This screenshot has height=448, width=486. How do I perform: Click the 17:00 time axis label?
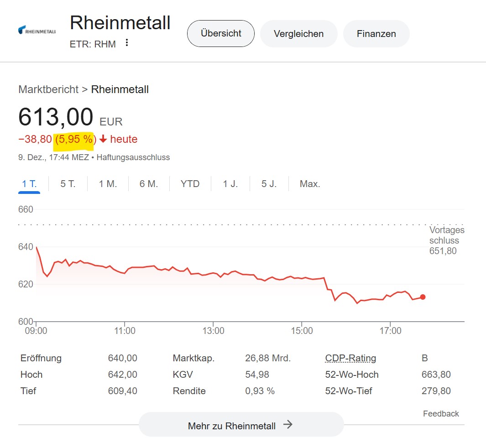click(390, 331)
